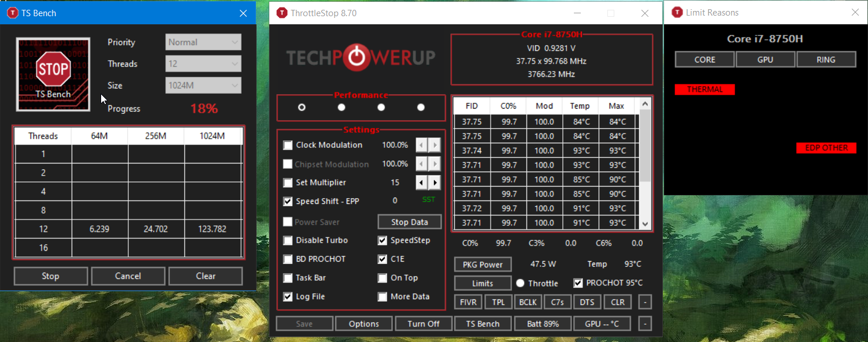Clear the TS Bench results
Image resolution: width=868 pixels, height=342 pixels.
tap(206, 276)
